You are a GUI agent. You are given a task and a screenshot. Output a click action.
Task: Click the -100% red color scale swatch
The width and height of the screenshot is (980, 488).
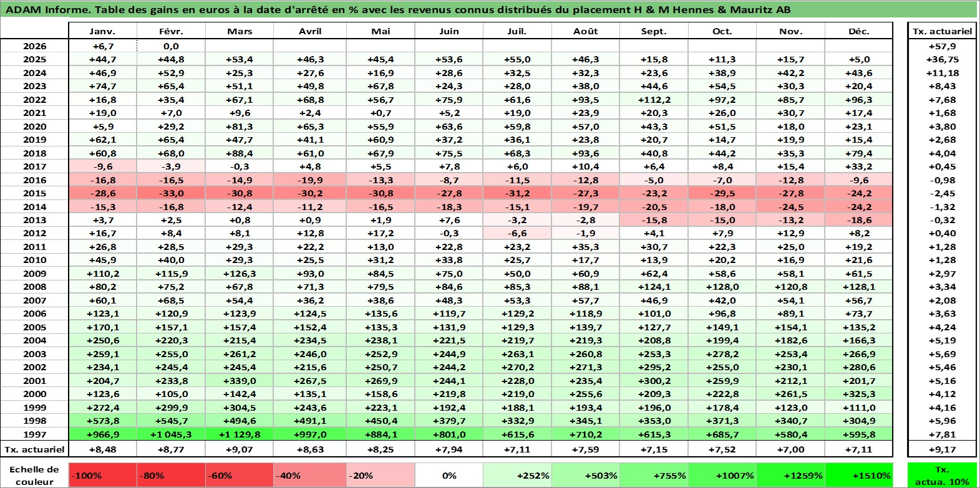[x=102, y=476]
